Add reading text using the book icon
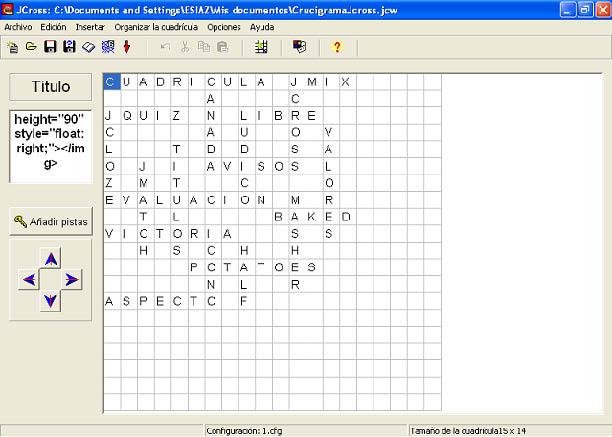 [x=89, y=47]
